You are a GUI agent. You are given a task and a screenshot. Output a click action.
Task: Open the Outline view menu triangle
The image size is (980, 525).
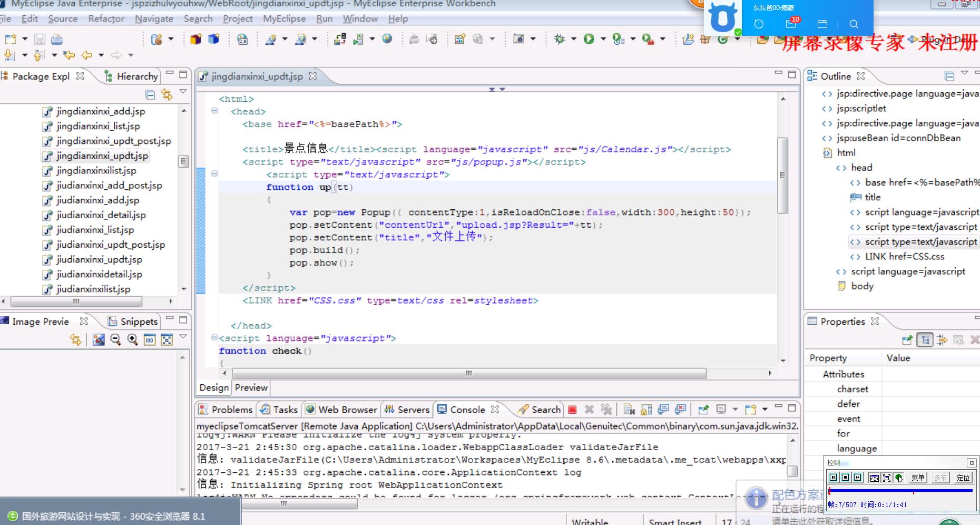964,73
